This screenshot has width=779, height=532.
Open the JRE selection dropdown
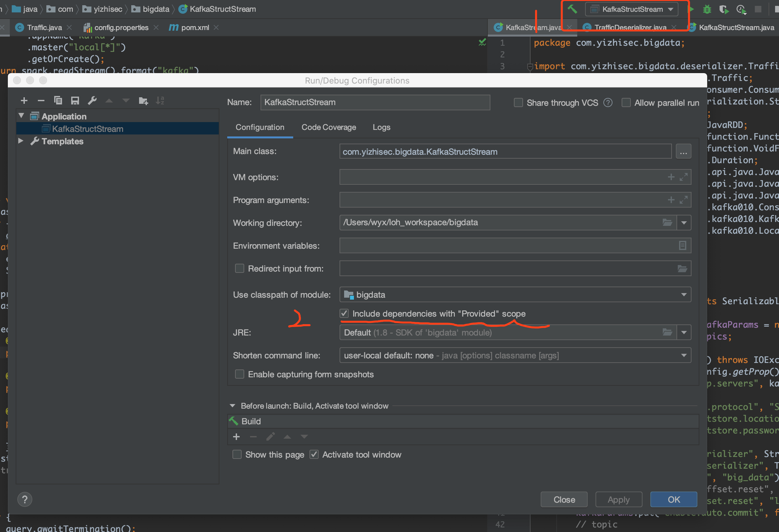click(x=684, y=332)
